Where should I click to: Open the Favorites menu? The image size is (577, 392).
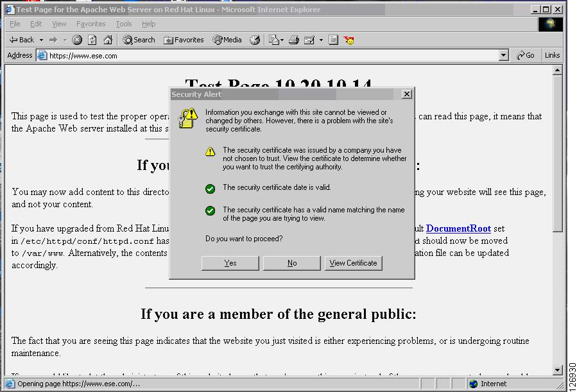pyautogui.click(x=91, y=24)
